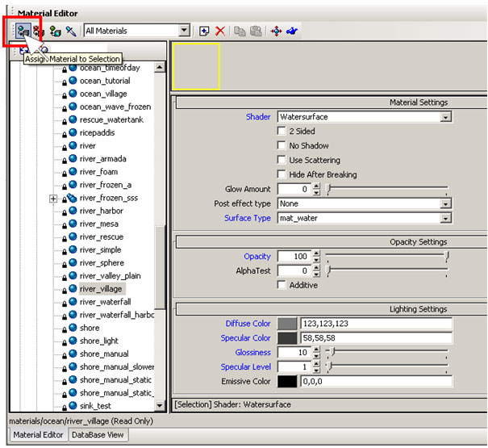
Task: Click sphere icon beside ocean_village
Action: point(73,94)
